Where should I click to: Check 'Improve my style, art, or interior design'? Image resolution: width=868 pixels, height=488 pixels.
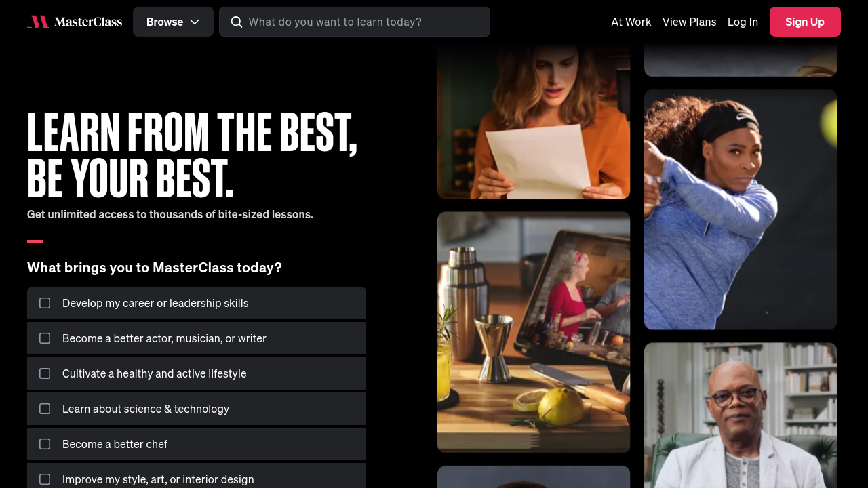[x=45, y=479]
